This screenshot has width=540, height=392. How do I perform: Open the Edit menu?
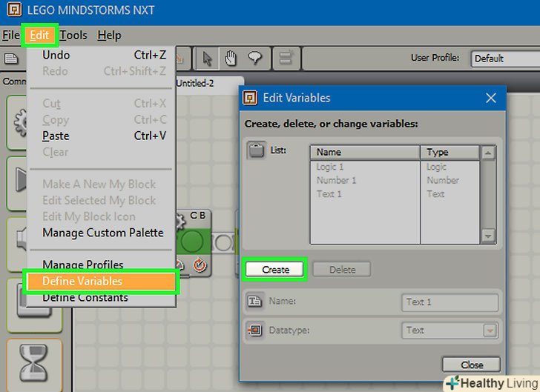39,35
